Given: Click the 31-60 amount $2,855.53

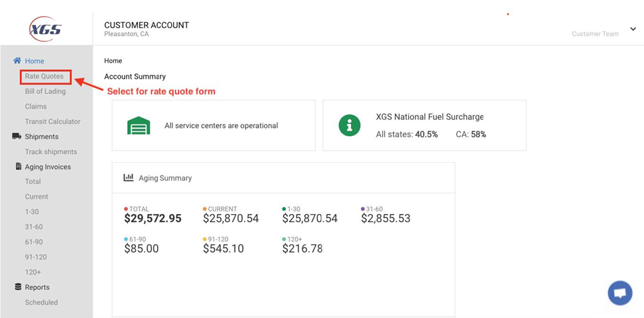Looking at the screenshot, I should 386,219.
